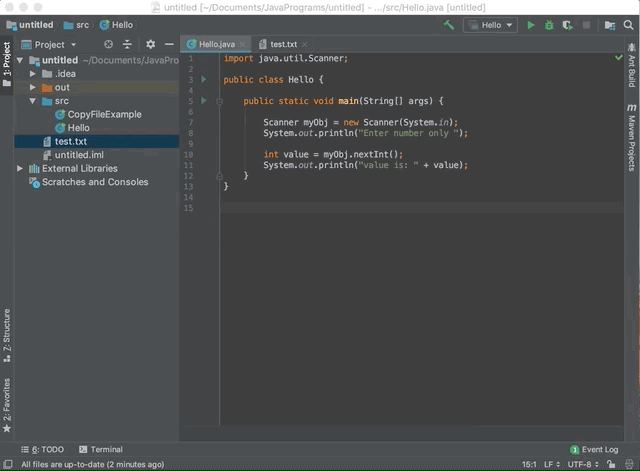Image resolution: width=640 pixels, height=471 pixels.
Task: Change file encoding UTF-8 in status bar
Action: (x=583, y=464)
